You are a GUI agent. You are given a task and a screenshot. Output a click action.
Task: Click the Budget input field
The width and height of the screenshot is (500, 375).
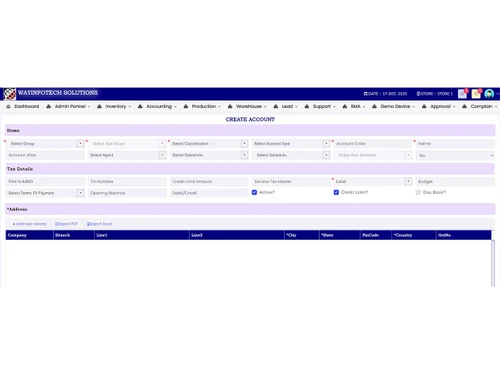point(455,181)
